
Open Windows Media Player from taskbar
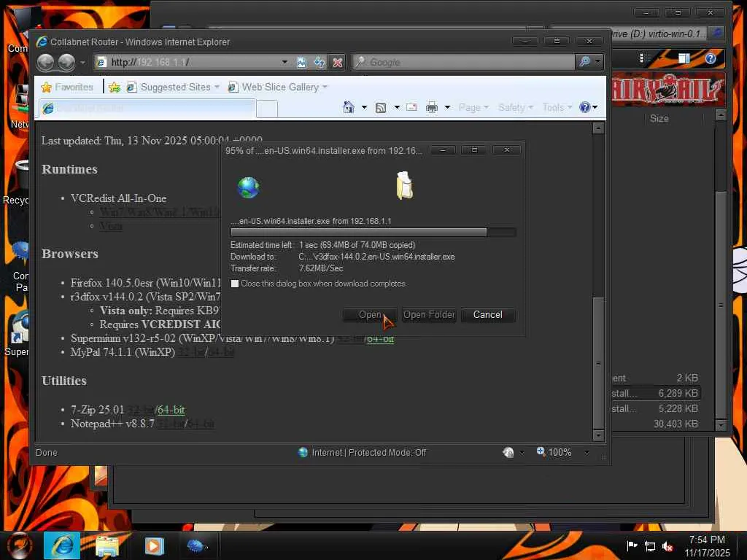click(x=154, y=546)
